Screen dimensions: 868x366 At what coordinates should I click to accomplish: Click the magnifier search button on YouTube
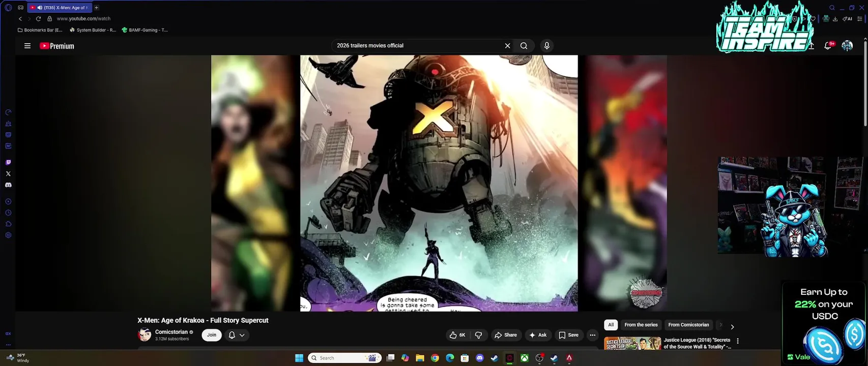(524, 46)
